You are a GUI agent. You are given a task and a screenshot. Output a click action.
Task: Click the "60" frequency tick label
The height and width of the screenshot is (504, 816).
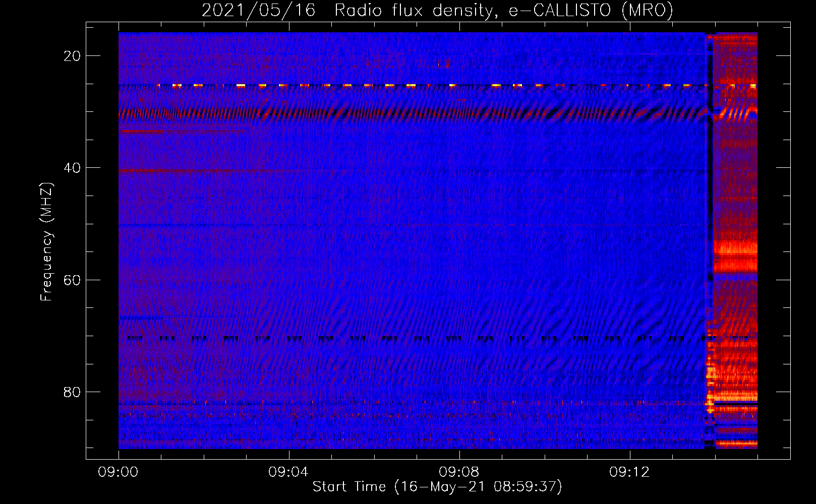coord(72,280)
